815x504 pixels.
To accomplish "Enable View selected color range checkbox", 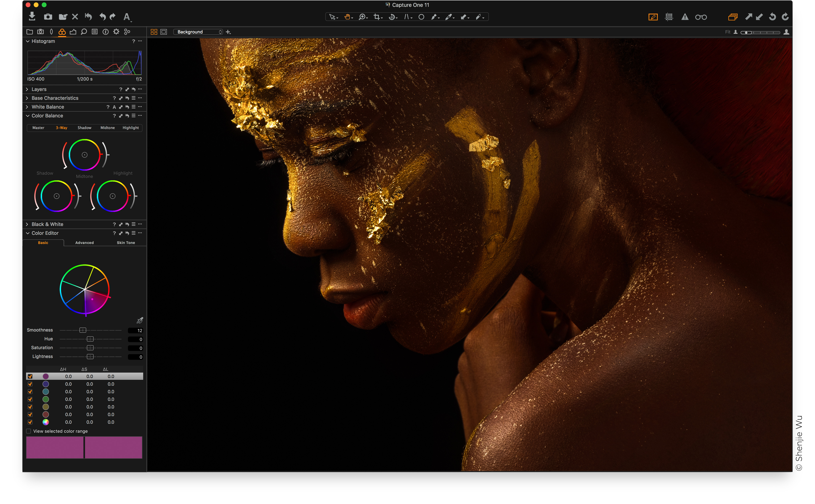I will tap(29, 431).
